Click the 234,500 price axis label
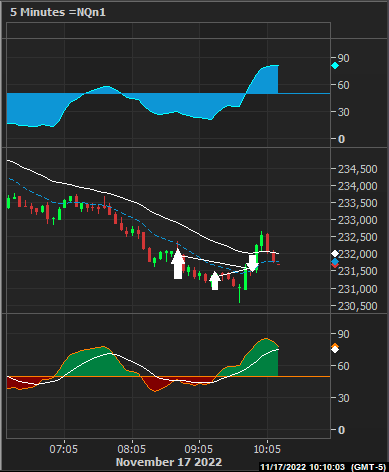Screen dimensions: 389x472 (x=358, y=169)
